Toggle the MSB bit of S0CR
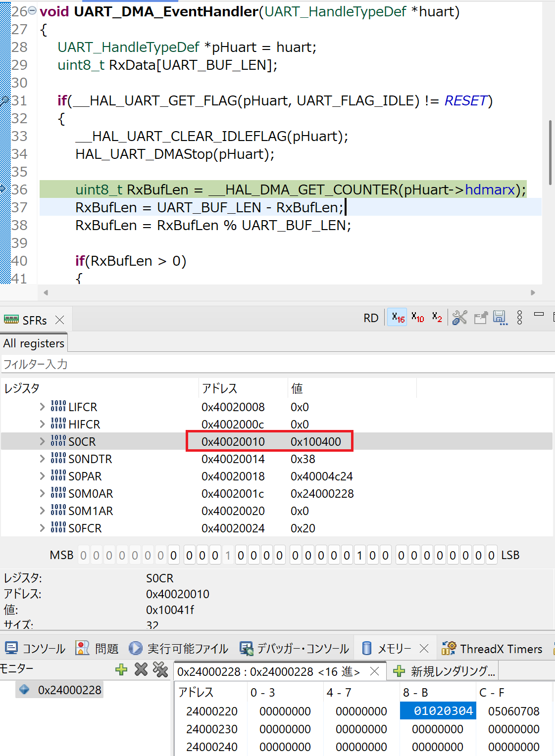 [83, 555]
